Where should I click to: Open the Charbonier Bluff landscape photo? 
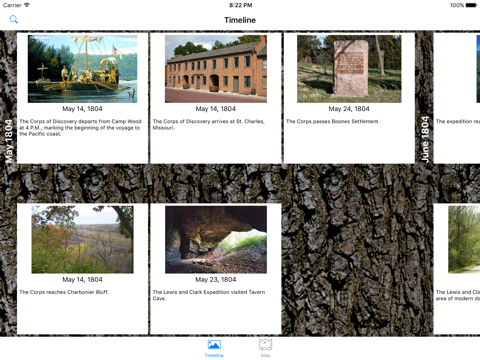tap(82, 239)
